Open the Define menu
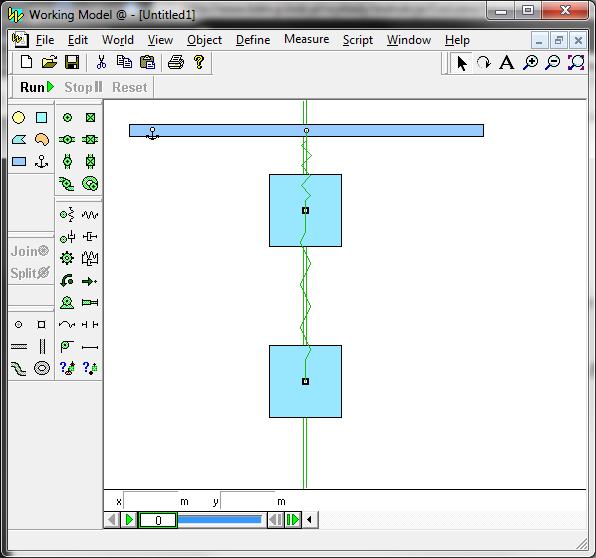Image resolution: width=596 pixels, height=558 pixels. coord(253,40)
